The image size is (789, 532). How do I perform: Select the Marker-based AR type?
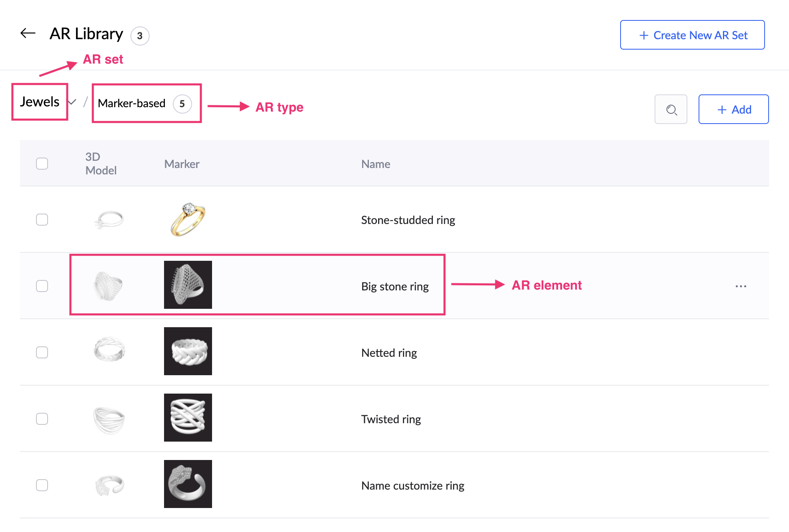click(x=132, y=103)
